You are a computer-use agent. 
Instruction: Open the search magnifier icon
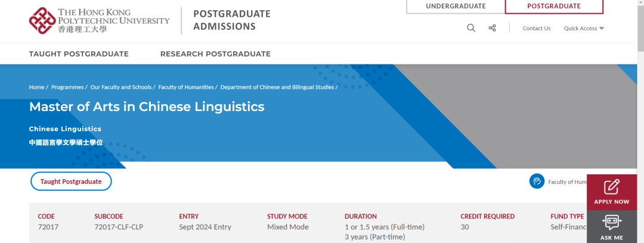[471, 28]
